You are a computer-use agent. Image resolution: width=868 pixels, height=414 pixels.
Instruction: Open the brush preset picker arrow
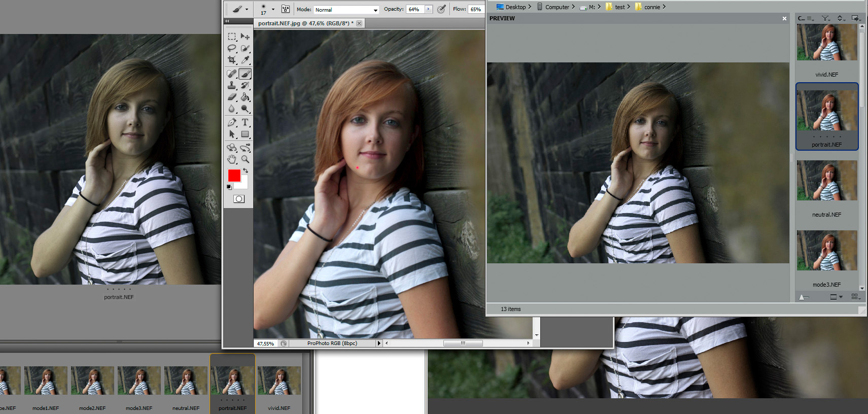point(273,9)
